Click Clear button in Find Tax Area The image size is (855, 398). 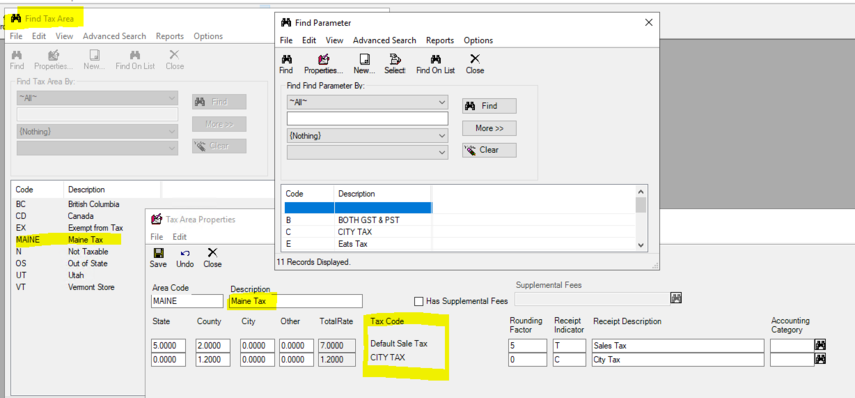219,146
